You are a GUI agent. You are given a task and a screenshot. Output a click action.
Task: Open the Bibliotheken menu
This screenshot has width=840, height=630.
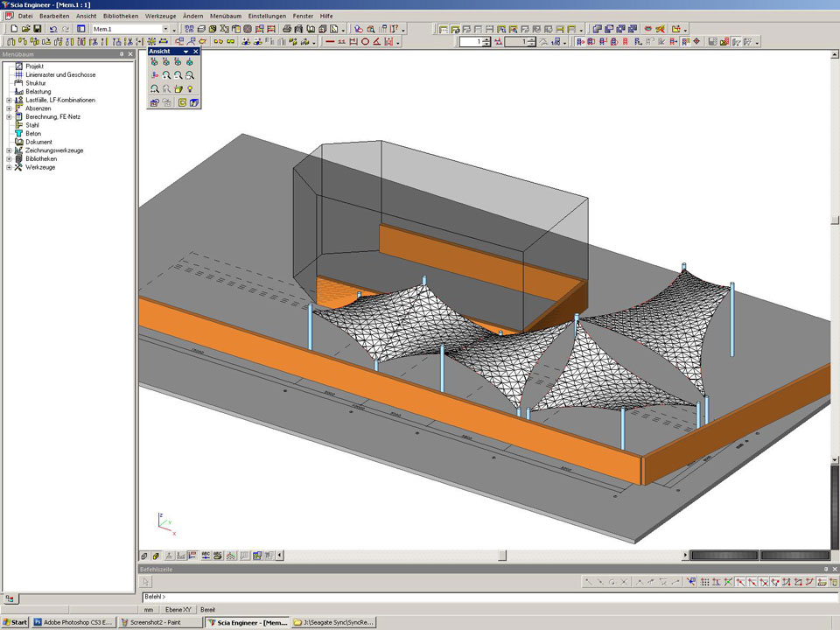coord(120,16)
